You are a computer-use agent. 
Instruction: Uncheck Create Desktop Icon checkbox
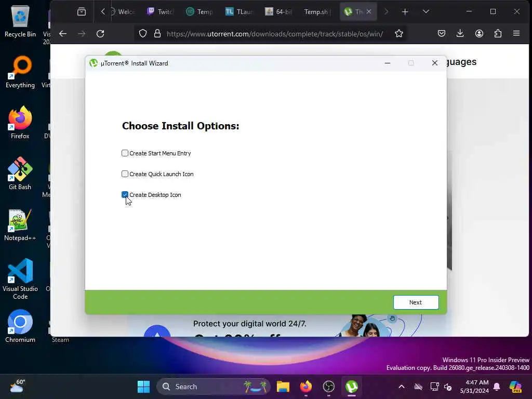coord(125,194)
